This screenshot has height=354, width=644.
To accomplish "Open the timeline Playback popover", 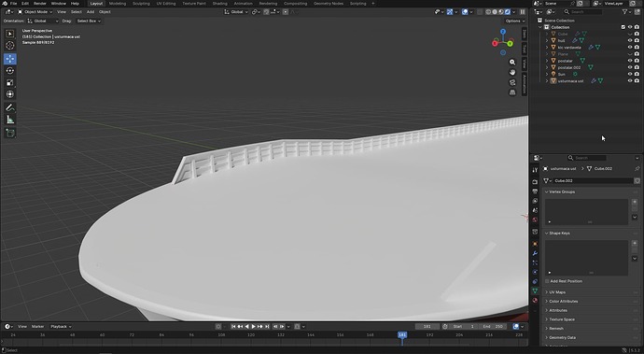I will click(61, 327).
